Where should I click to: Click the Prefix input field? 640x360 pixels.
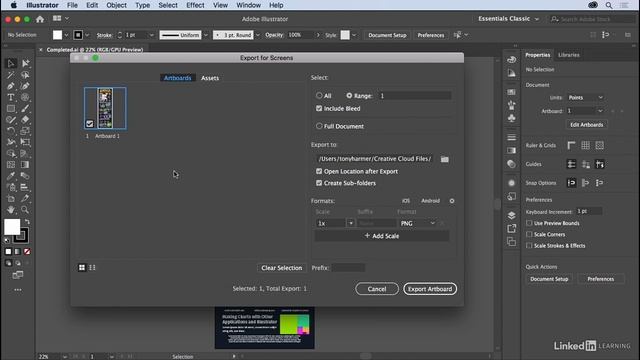point(348,268)
